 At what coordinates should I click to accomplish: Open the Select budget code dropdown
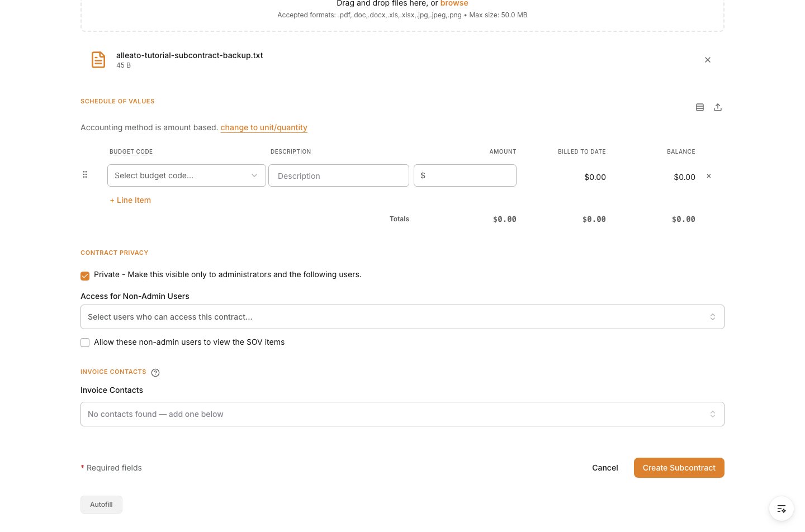coord(187,175)
